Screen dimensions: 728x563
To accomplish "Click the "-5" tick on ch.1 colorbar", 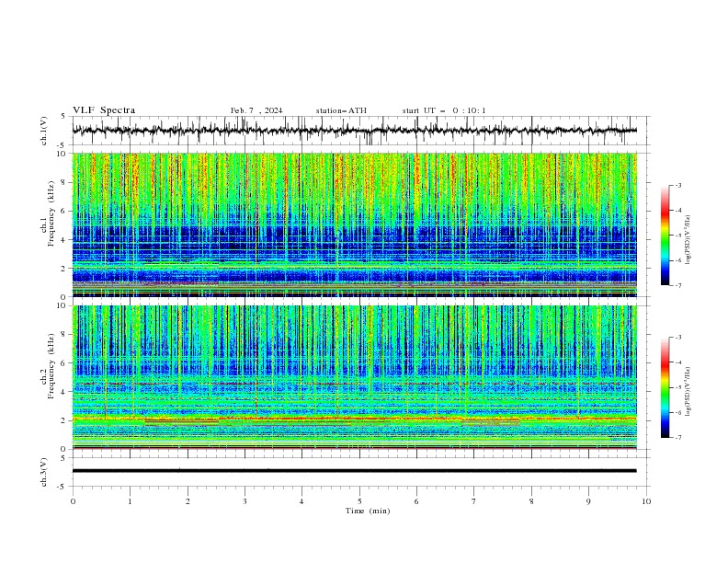I will point(677,236).
